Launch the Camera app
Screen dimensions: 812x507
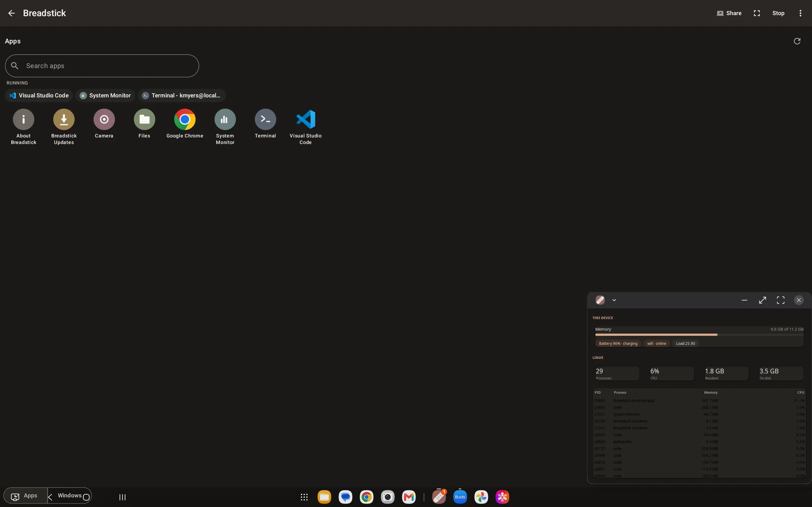(x=104, y=124)
